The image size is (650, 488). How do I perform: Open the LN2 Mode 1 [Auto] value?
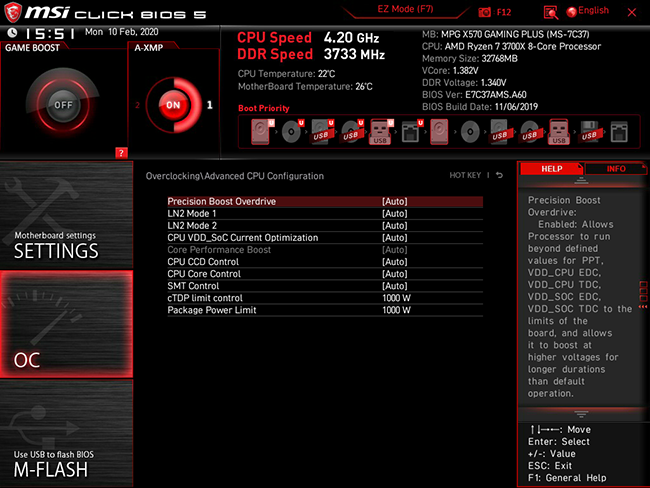[x=395, y=214]
